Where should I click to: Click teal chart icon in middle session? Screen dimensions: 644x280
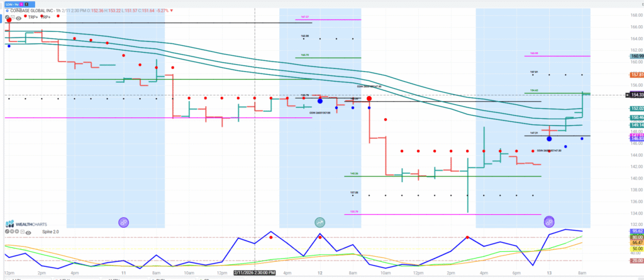coord(320,222)
